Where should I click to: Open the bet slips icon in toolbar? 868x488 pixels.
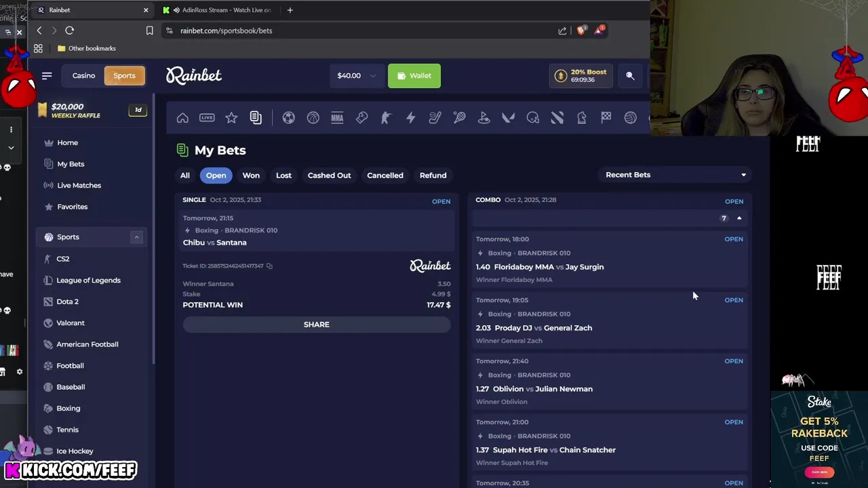point(256,118)
